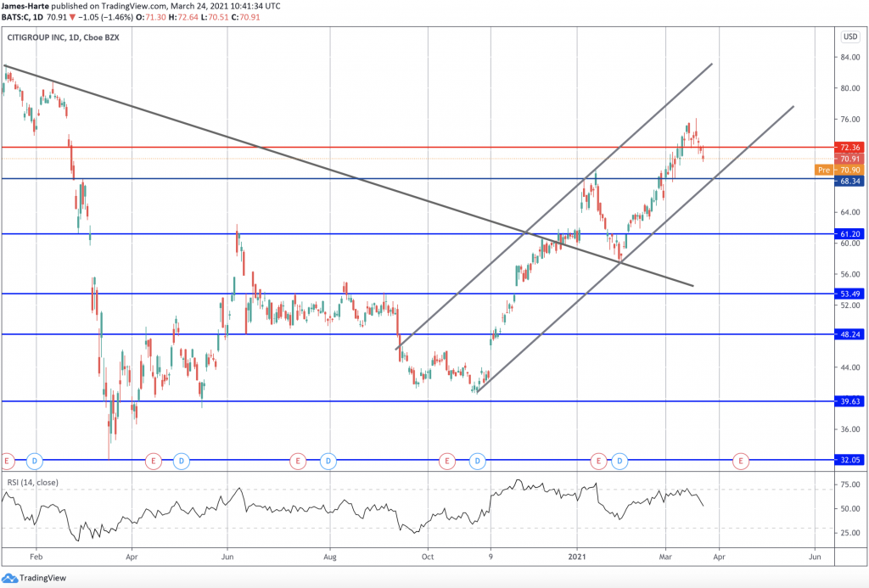The height and width of the screenshot is (588, 869).
Task: Toggle the orange "Pre" pre-market price flag
Action: (824, 170)
